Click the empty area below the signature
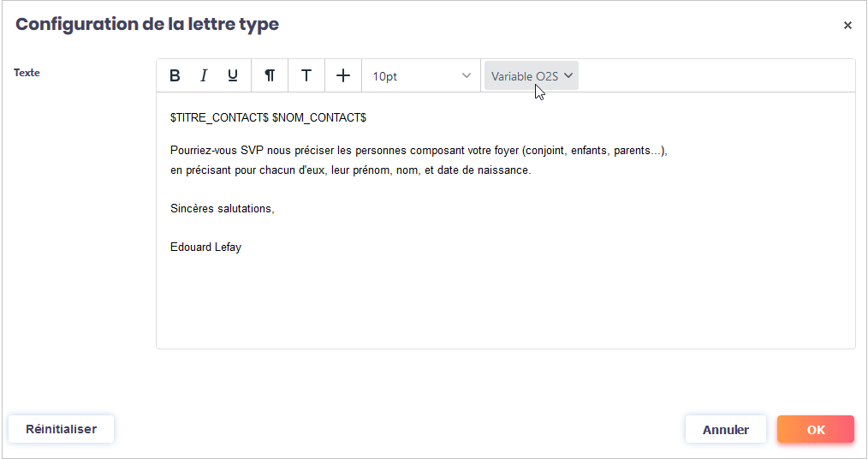 [x=505, y=300]
